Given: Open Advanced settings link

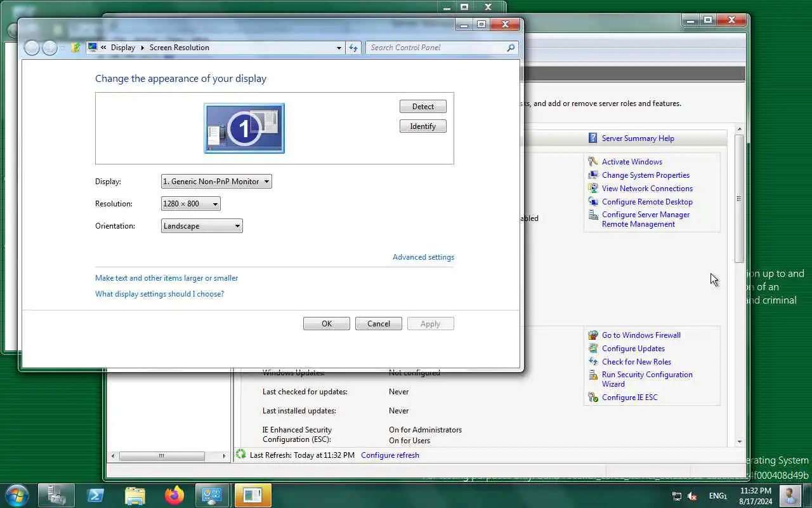Looking at the screenshot, I should pos(423,257).
